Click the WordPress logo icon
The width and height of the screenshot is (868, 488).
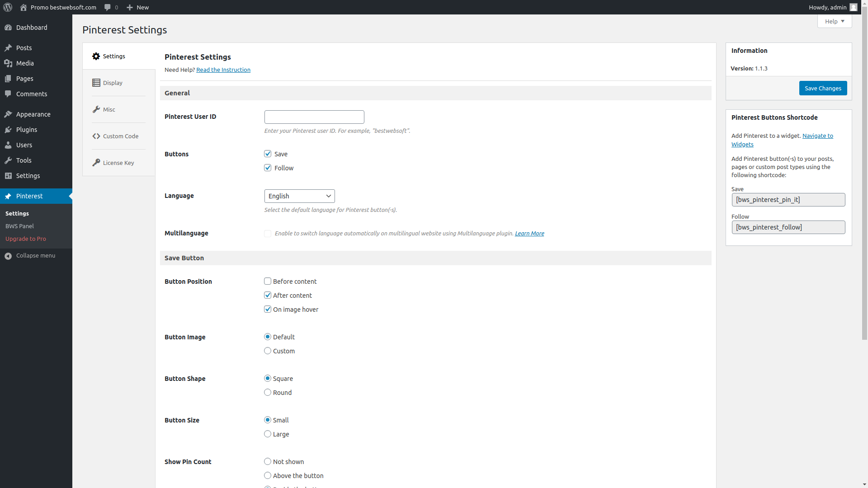pyautogui.click(x=8, y=7)
